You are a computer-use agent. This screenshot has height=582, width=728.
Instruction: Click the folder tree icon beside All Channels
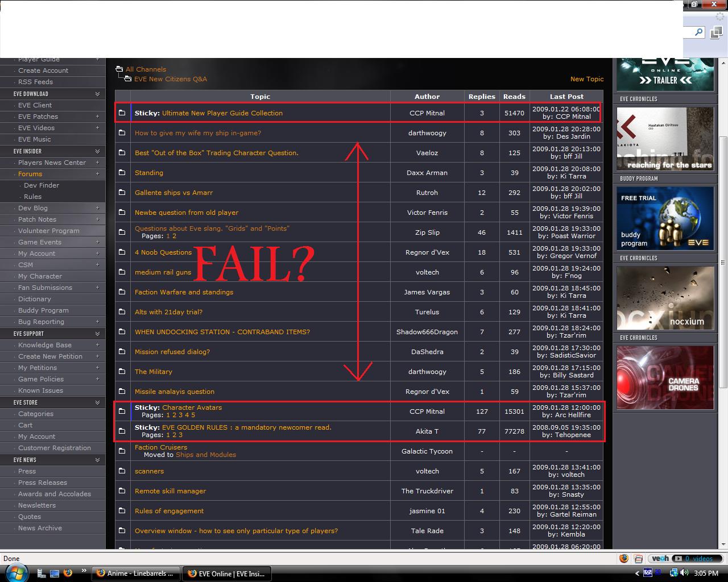pyautogui.click(x=119, y=69)
